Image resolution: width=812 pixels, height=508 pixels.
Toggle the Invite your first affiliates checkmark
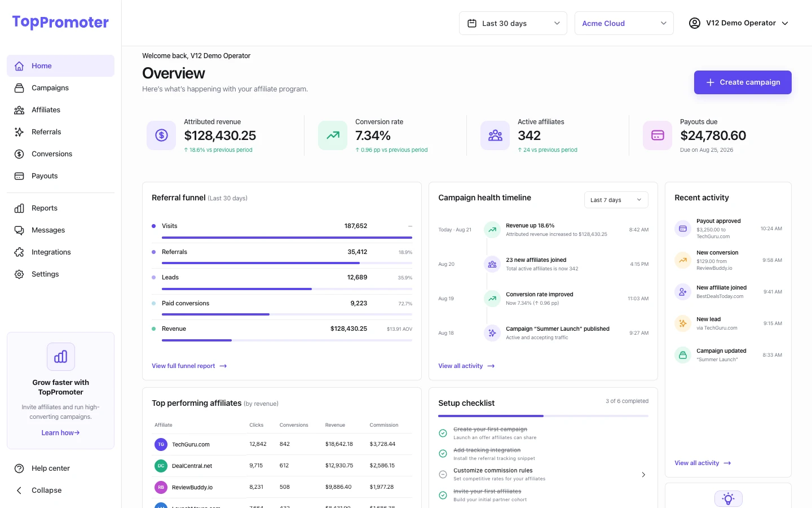[443, 495]
